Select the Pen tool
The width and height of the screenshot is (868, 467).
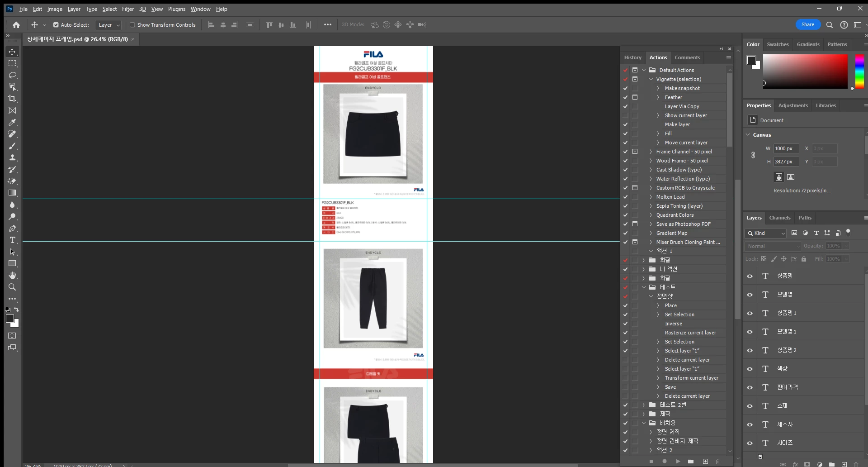coord(12,228)
